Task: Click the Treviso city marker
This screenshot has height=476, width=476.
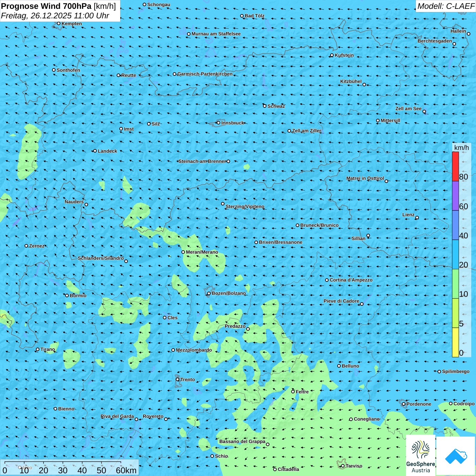Action: pos(343,466)
